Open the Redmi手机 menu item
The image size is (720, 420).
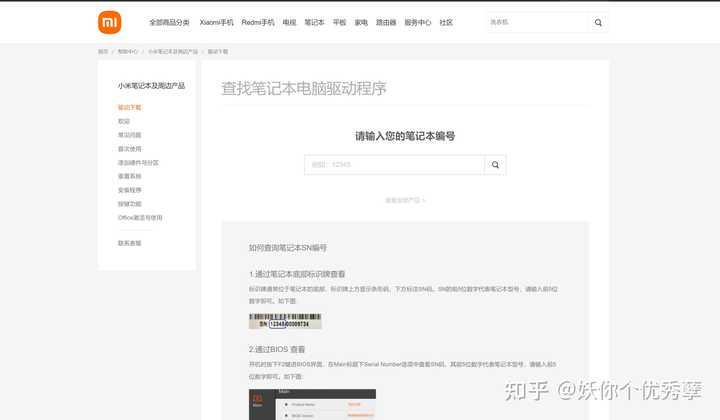(258, 22)
